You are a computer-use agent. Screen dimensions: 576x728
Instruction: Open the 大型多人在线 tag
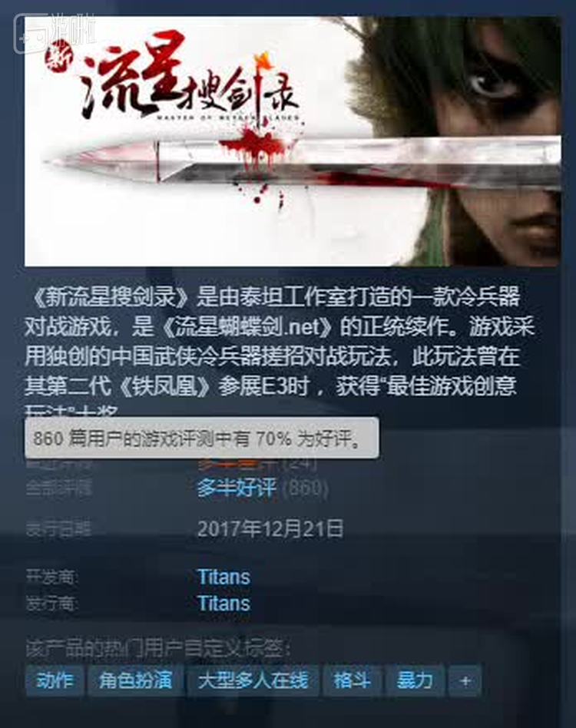point(253,681)
